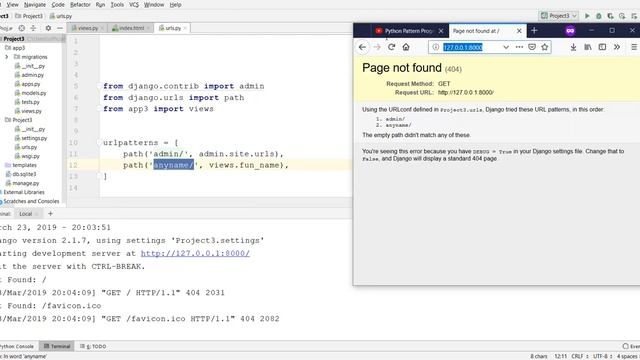Open the address bar history dropdown arrow
The height and width of the screenshot is (360, 640).
(506, 47)
